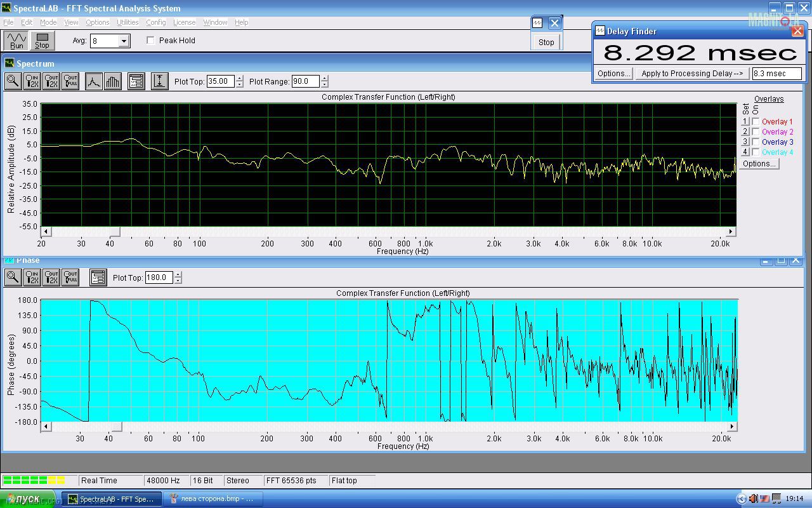Switch Spectrum plot to bar graph style
812x508 pixels.
(x=113, y=81)
